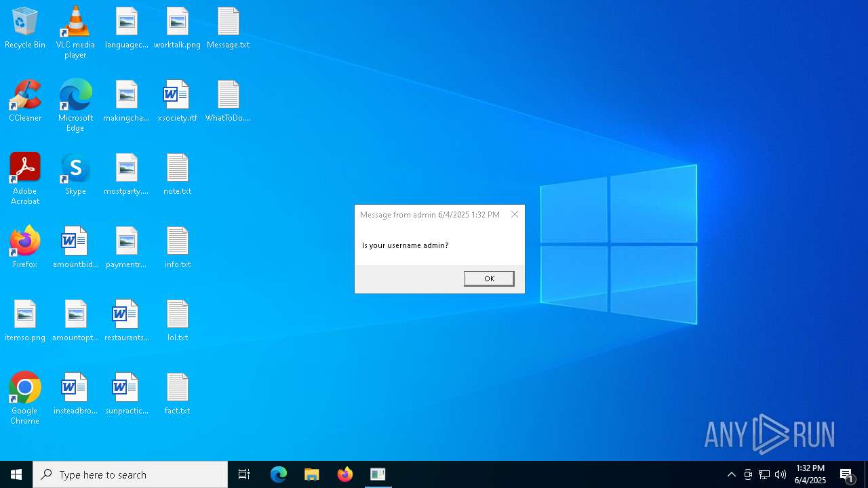Select Adobe Acrobat desktop shortcut
This screenshot has width=868, height=488.
(x=25, y=179)
